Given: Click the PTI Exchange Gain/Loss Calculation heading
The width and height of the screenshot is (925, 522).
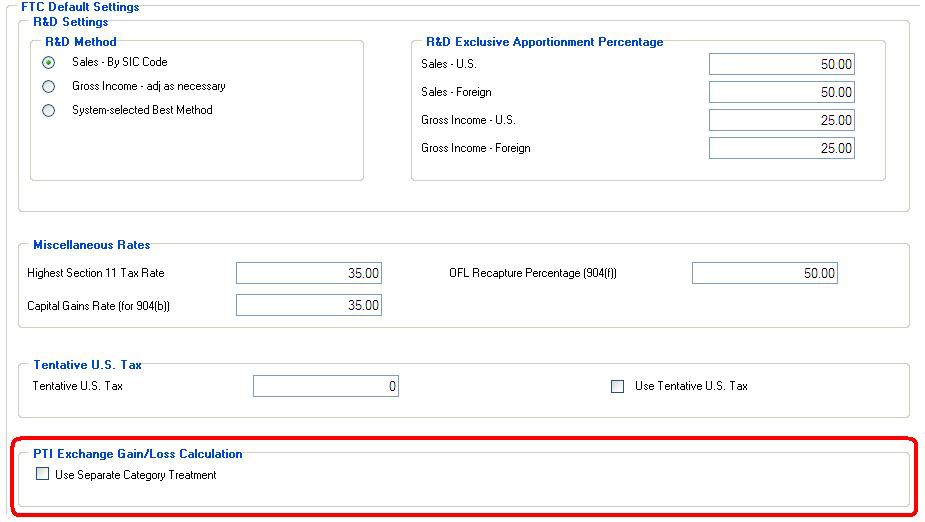Looking at the screenshot, I should pos(137,454).
